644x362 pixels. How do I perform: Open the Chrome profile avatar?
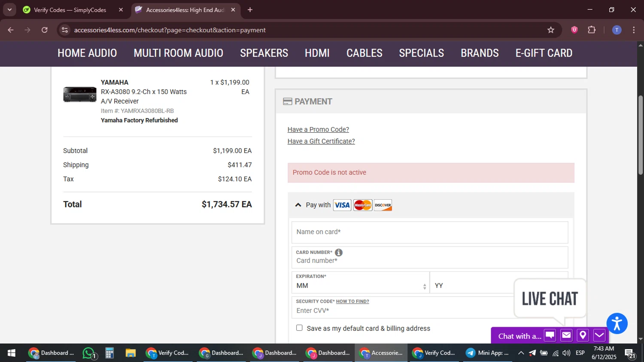point(617,30)
